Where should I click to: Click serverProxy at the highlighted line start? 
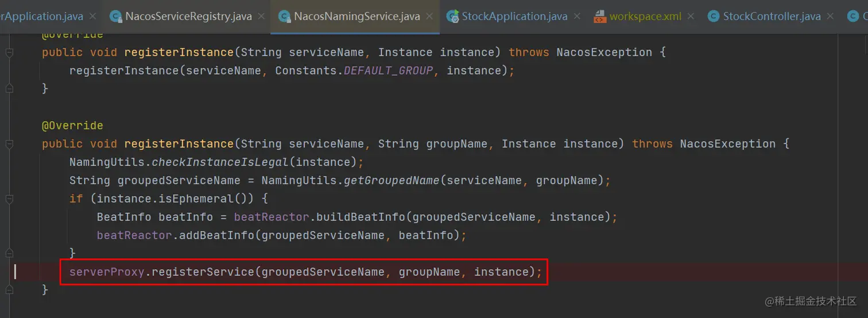(107, 272)
